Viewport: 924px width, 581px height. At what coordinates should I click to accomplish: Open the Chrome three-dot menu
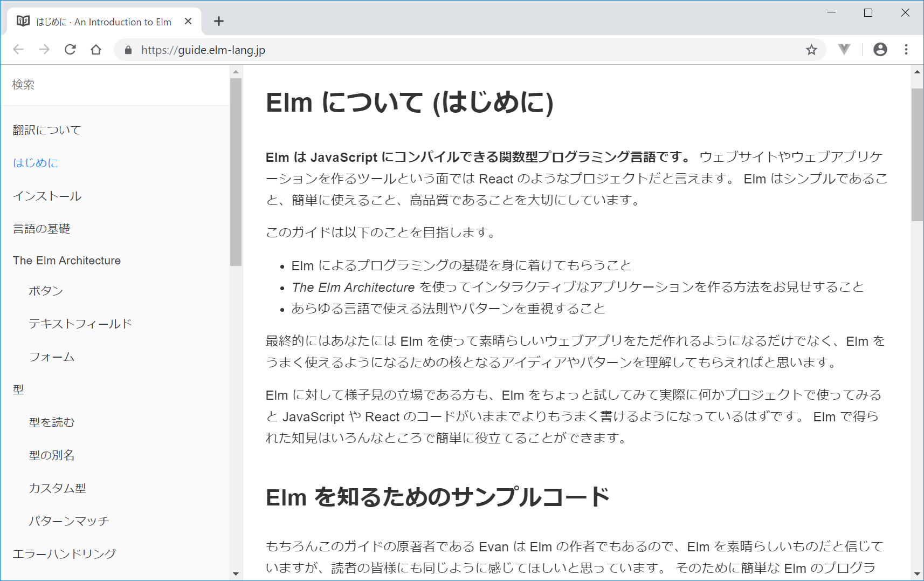[906, 50]
